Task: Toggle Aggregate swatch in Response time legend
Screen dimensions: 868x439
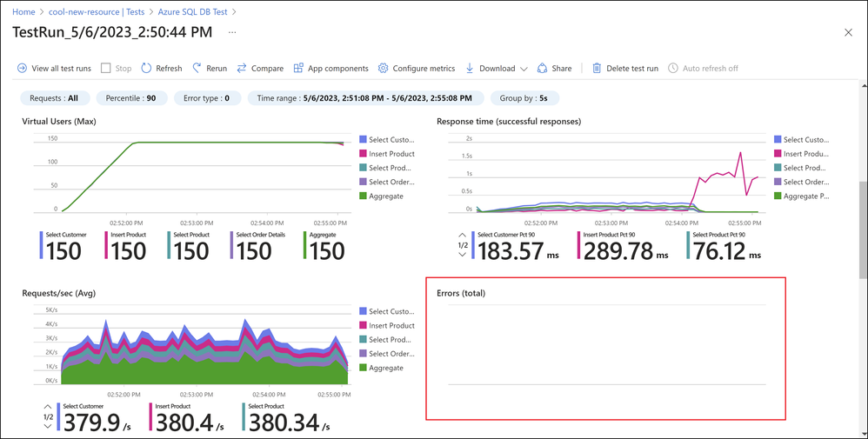Action: pos(778,196)
